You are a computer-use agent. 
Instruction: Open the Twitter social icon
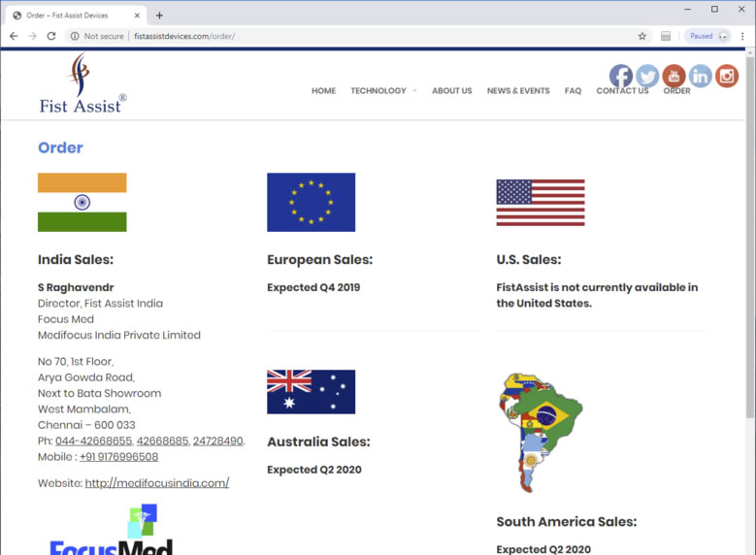[647, 76]
